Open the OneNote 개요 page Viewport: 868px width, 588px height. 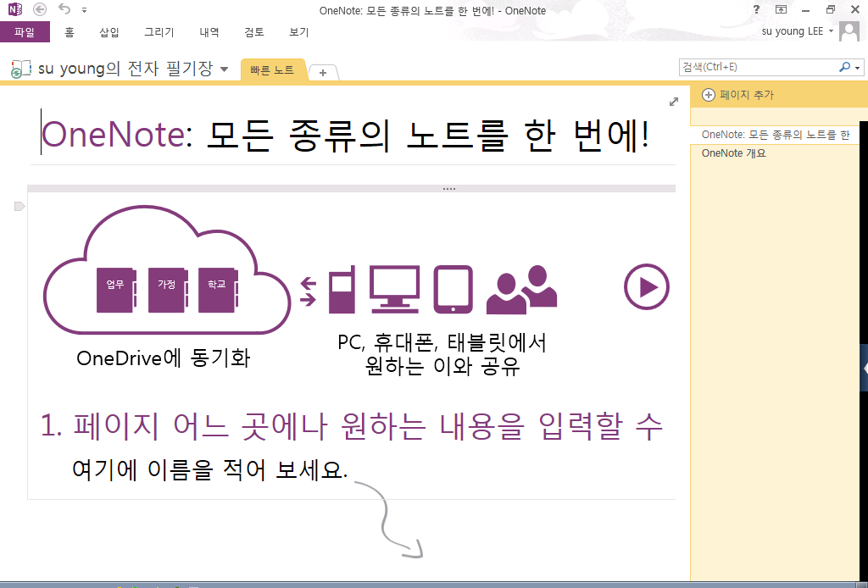click(734, 153)
